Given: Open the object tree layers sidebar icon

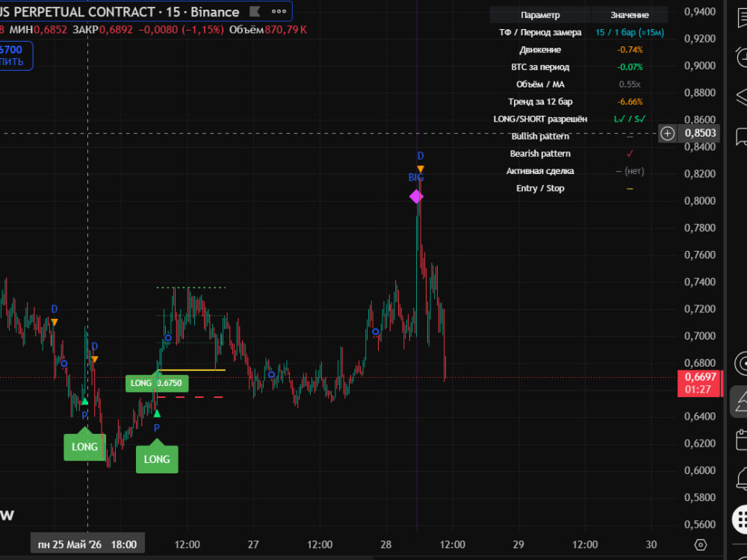Looking at the screenshot, I should click(x=743, y=96).
